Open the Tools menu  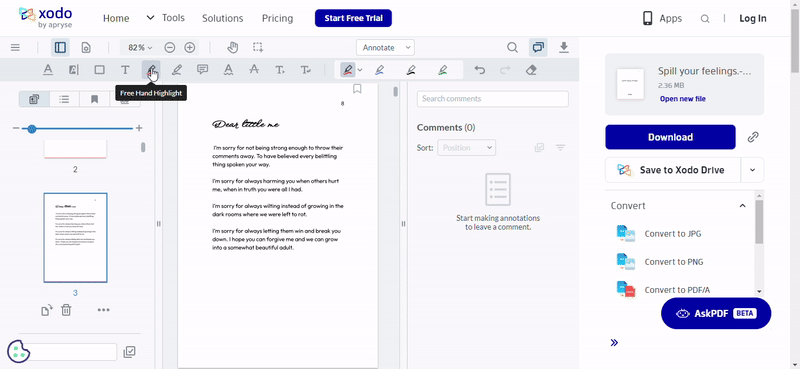tap(166, 18)
